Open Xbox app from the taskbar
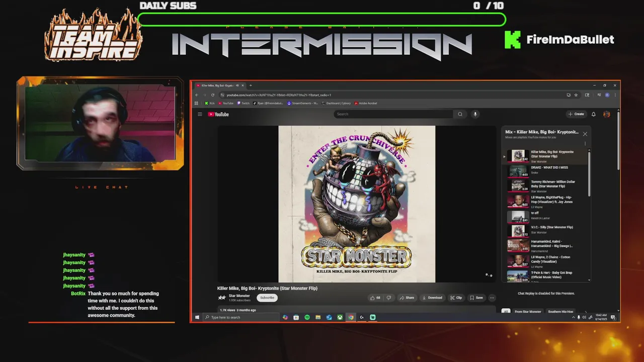This screenshot has width=644, height=362. click(x=340, y=317)
